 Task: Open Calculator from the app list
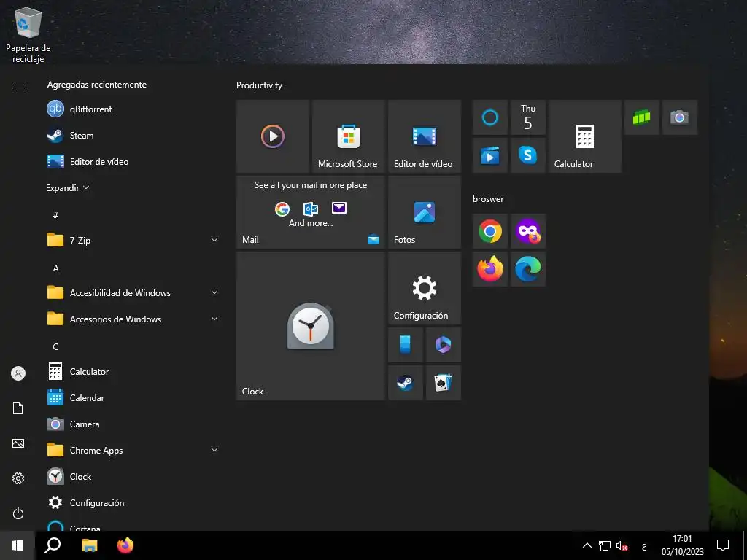pyautogui.click(x=132, y=371)
